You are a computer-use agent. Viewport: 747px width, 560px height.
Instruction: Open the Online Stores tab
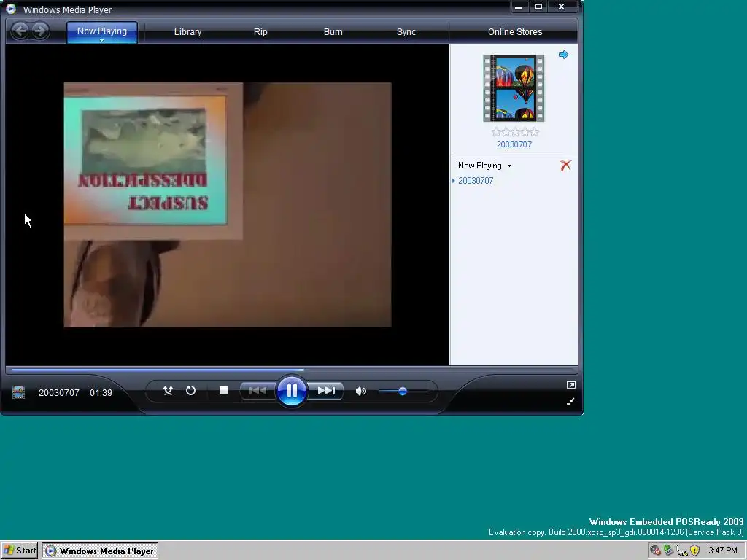tap(515, 32)
